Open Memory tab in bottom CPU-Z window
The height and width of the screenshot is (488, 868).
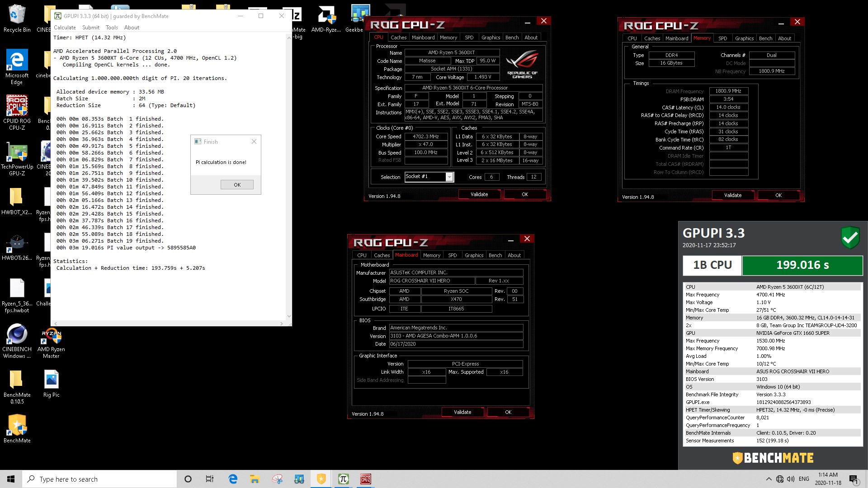click(x=431, y=255)
